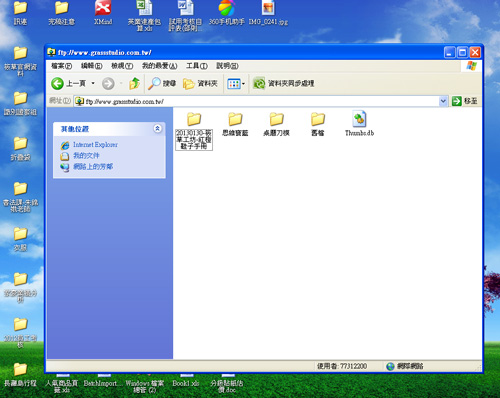The image size is (500, 398).
Task: Open the Views dropdown arrow
Action: (243, 84)
